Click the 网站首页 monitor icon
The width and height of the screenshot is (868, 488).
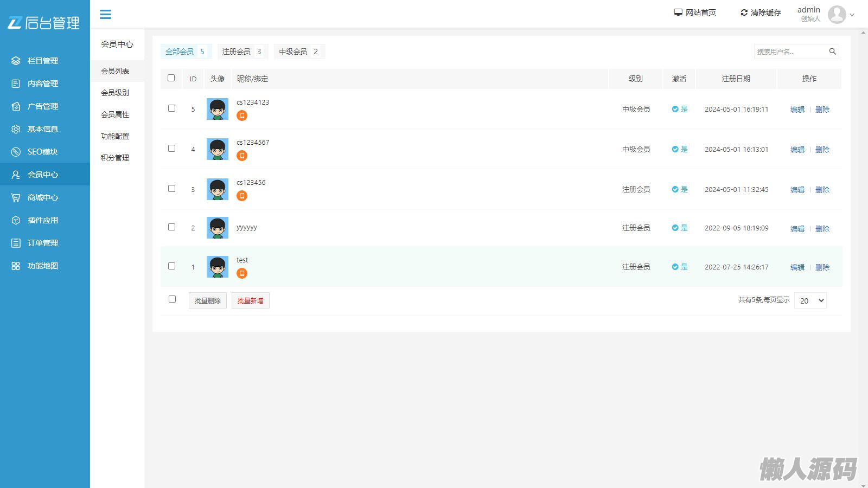pos(678,12)
